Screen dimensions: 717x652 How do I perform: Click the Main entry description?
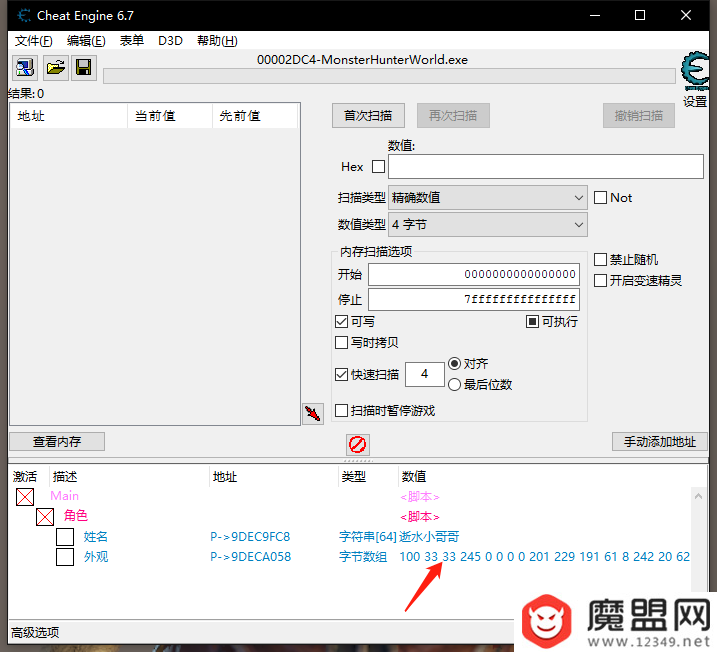(64, 496)
